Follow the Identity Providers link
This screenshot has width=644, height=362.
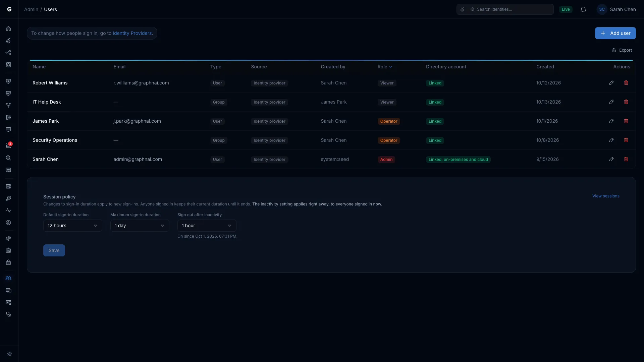[132, 33]
